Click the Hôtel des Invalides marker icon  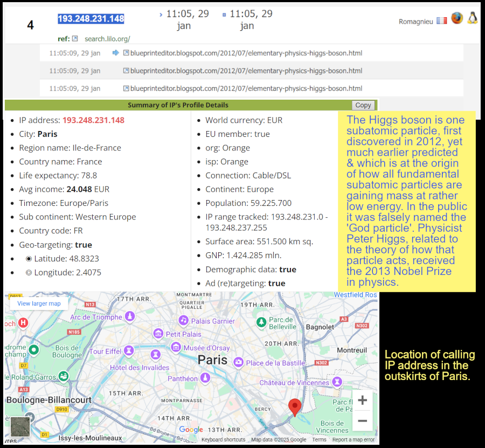coord(156,354)
